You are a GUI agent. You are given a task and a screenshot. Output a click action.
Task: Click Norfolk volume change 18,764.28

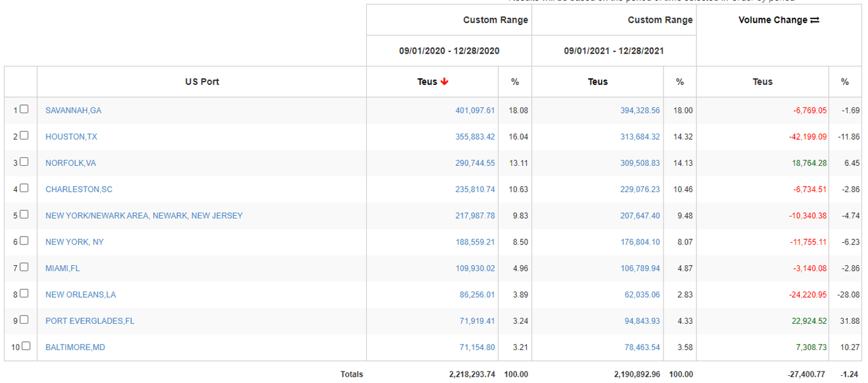[x=809, y=163]
